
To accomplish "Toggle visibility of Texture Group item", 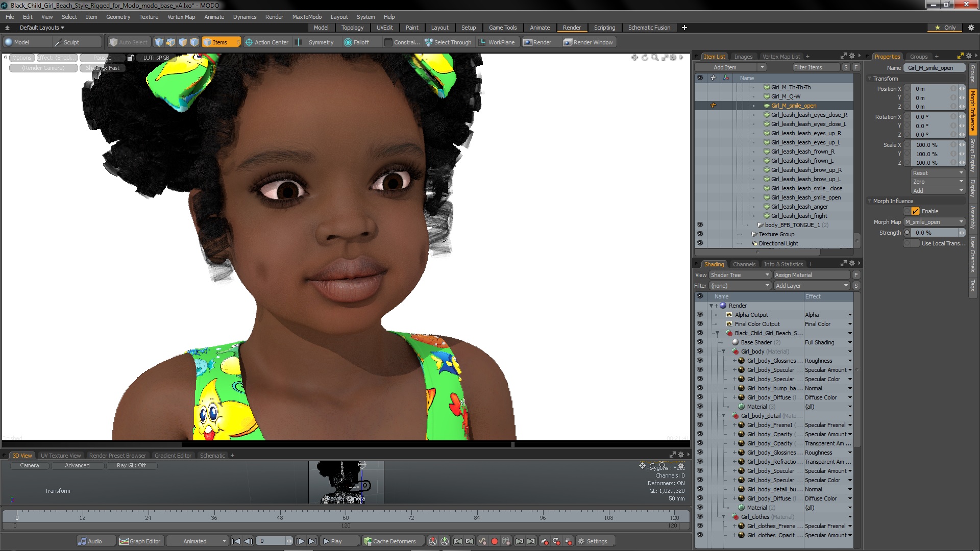I will 700,234.
